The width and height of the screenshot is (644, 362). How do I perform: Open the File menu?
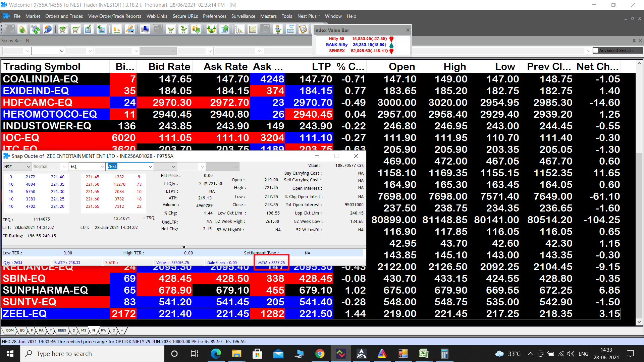(x=17, y=16)
